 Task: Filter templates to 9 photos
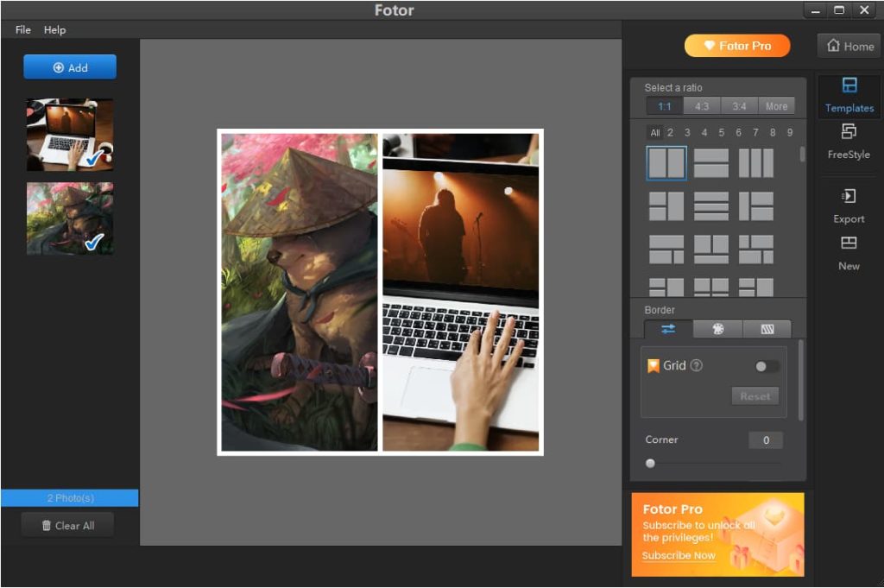click(x=790, y=132)
